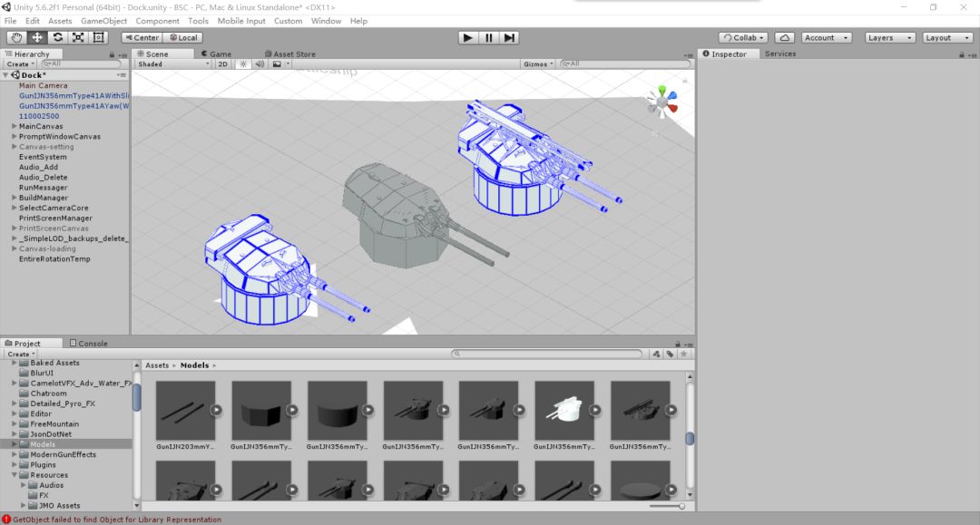Select the Scale tool
Viewport: 980px width, 525px height.
pyautogui.click(x=78, y=37)
